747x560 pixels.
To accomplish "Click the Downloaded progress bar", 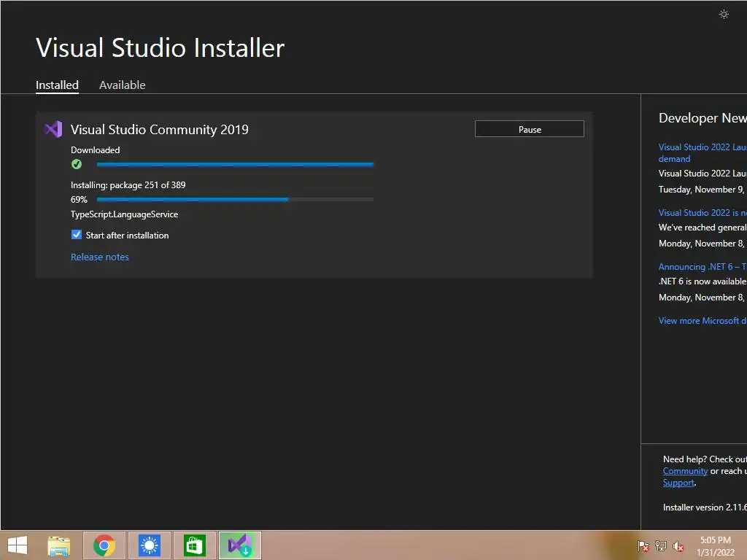I will [236, 164].
